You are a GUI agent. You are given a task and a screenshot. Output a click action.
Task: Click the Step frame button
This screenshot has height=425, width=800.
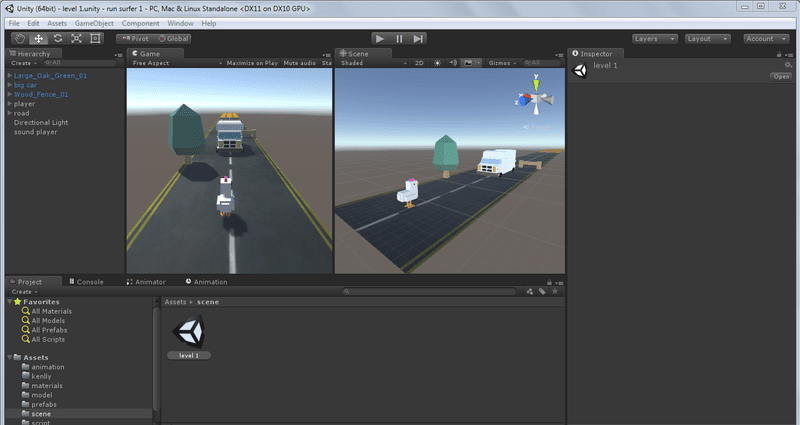pyautogui.click(x=418, y=38)
